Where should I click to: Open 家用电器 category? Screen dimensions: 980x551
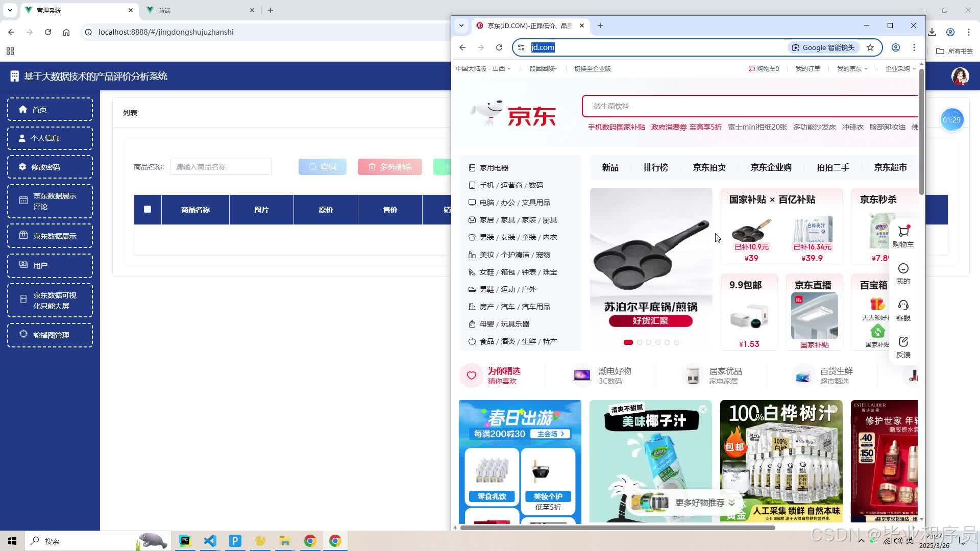pos(494,168)
